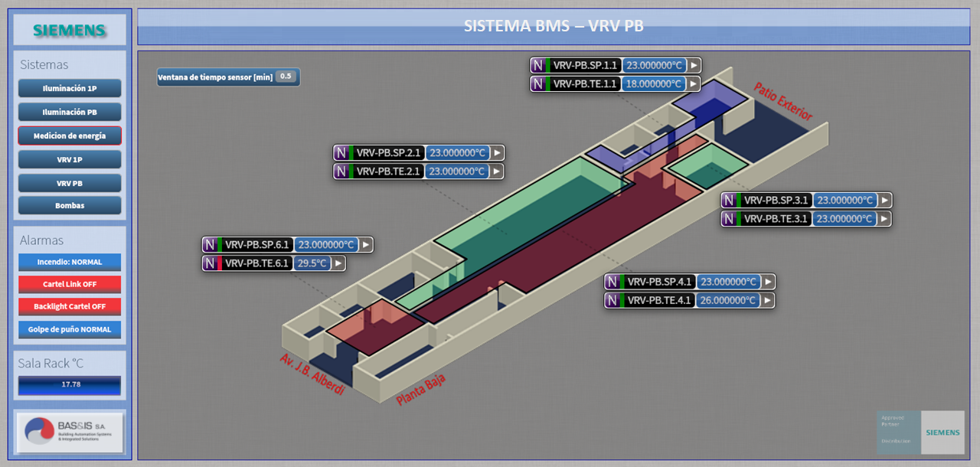Click the N status icon of VRV-PB.SP.1.1
Image resolution: width=980 pixels, height=467 pixels.
tap(537, 65)
